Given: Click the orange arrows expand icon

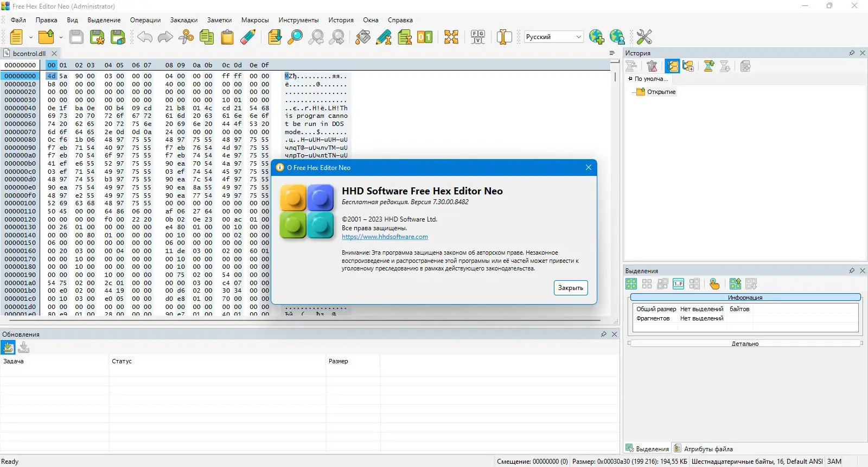Looking at the screenshot, I should pos(451,37).
